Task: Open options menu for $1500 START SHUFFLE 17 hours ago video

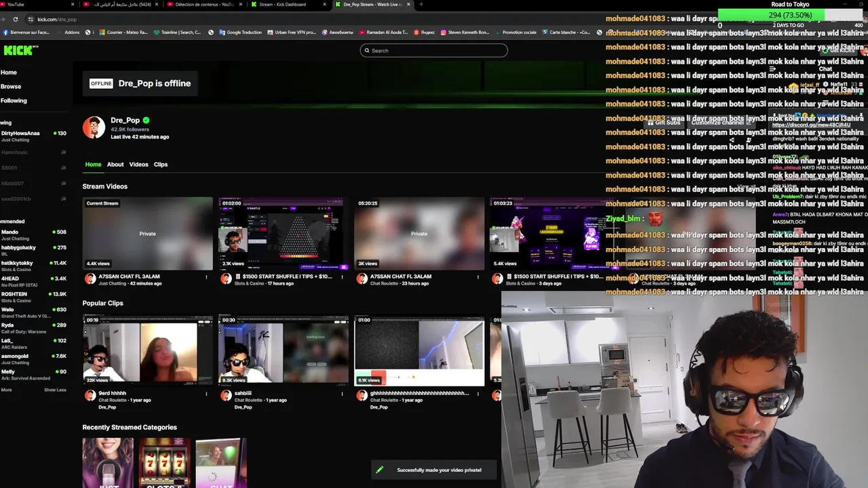Action: [x=342, y=277]
